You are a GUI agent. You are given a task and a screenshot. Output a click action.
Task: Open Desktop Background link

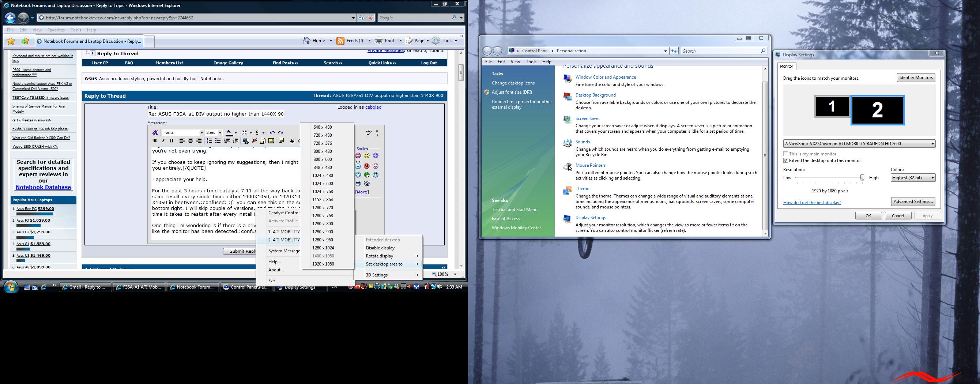click(595, 95)
